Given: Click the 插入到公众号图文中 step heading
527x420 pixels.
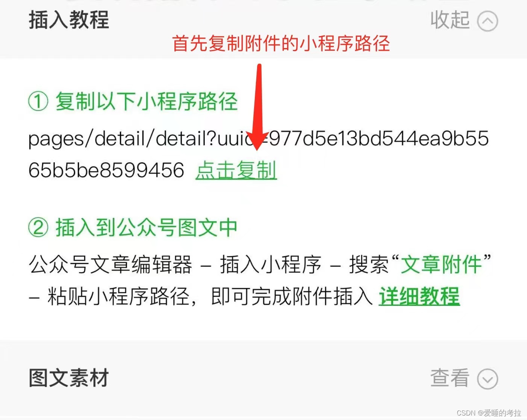Looking at the screenshot, I should [x=147, y=228].
